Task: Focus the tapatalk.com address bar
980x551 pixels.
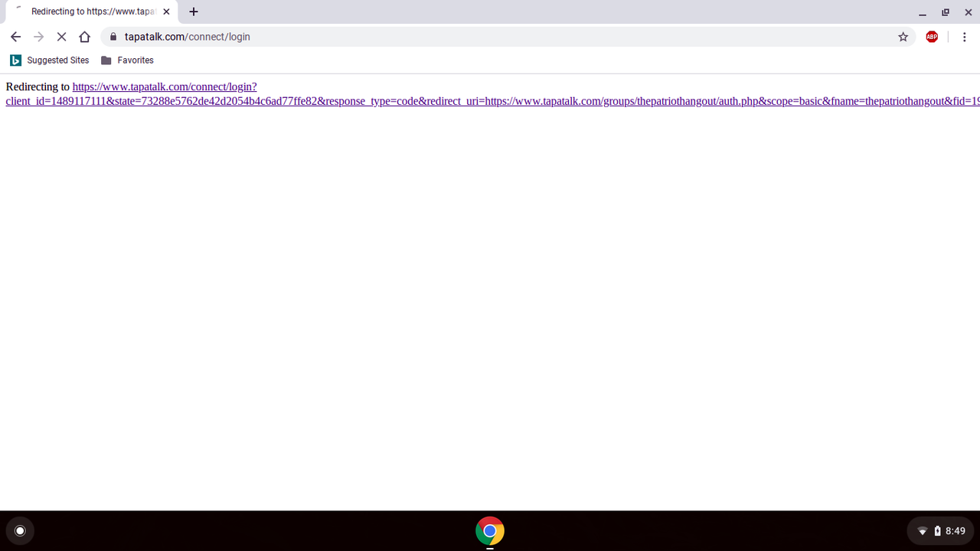Action: 508,37
